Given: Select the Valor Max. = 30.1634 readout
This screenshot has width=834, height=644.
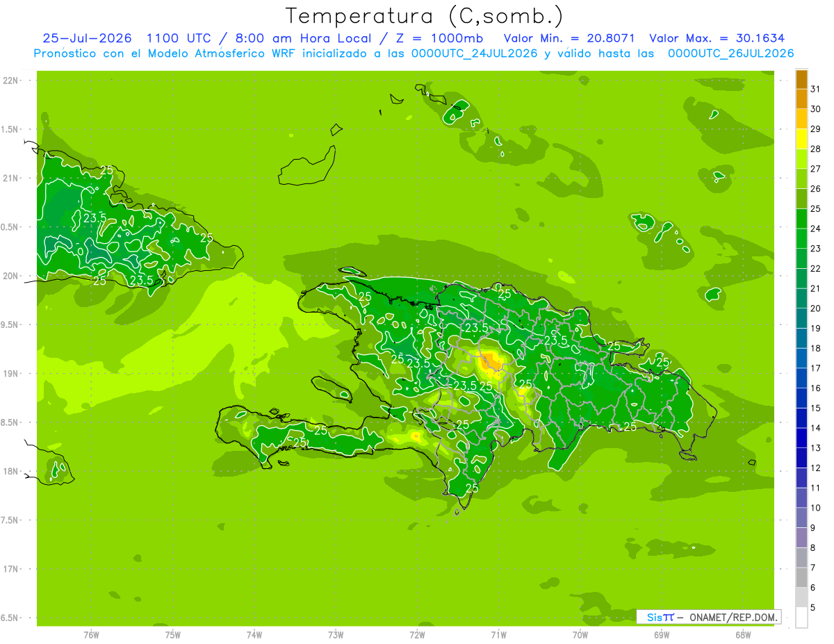Looking at the screenshot, I should (717, 38).
